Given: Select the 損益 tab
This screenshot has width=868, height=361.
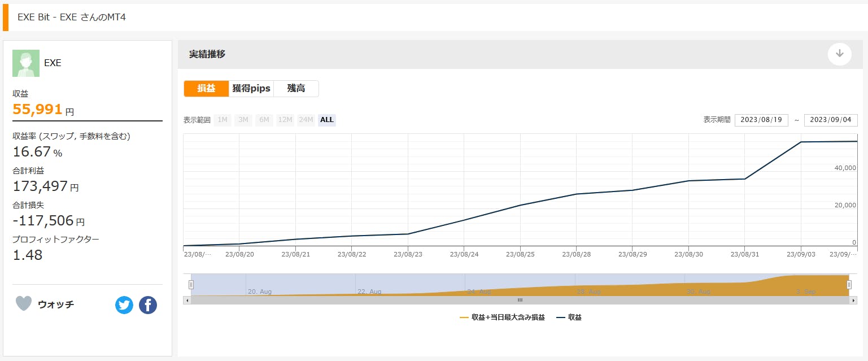Looking at the screenshot, I should pos(206,89).
